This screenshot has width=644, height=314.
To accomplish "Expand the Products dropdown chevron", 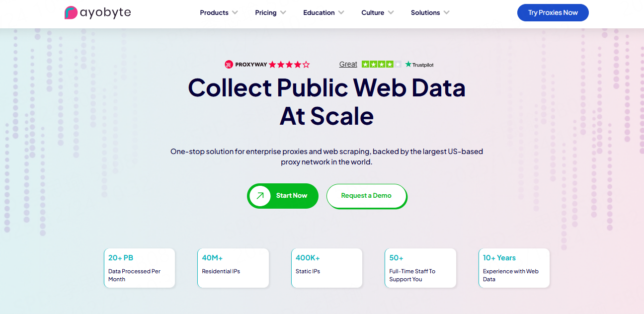I will (235, 12).
